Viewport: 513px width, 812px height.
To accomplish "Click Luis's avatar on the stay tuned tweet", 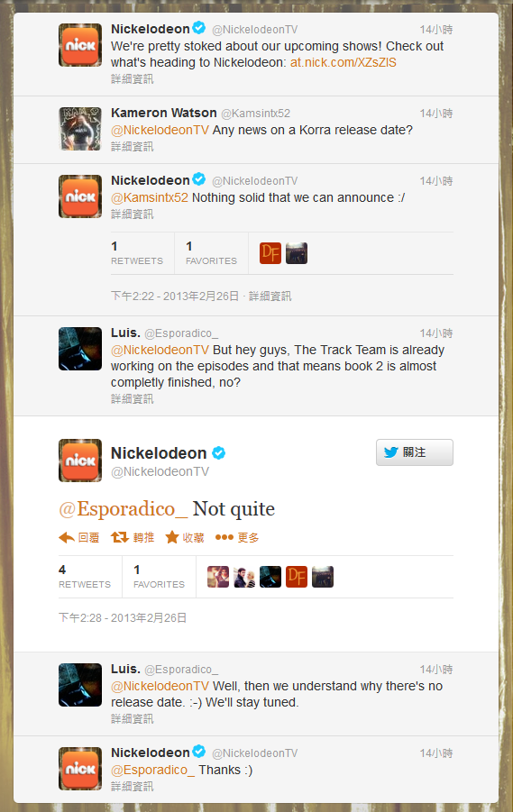I will point(80,685).
